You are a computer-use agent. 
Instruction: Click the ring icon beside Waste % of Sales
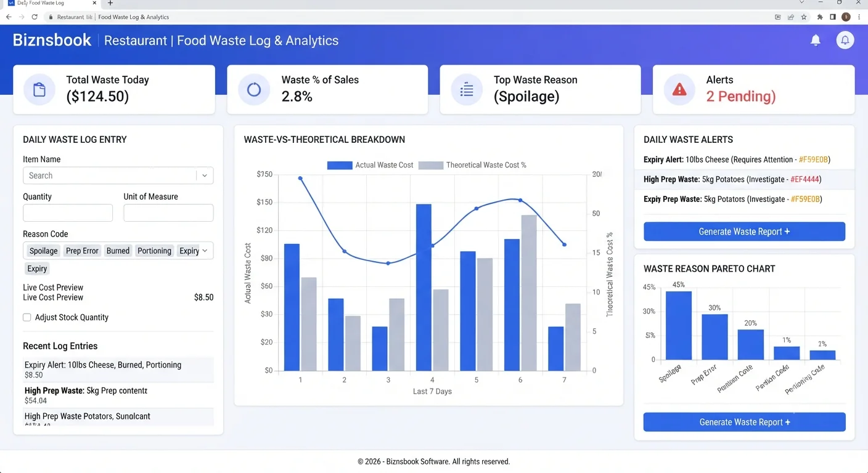[x=254, y=90]
